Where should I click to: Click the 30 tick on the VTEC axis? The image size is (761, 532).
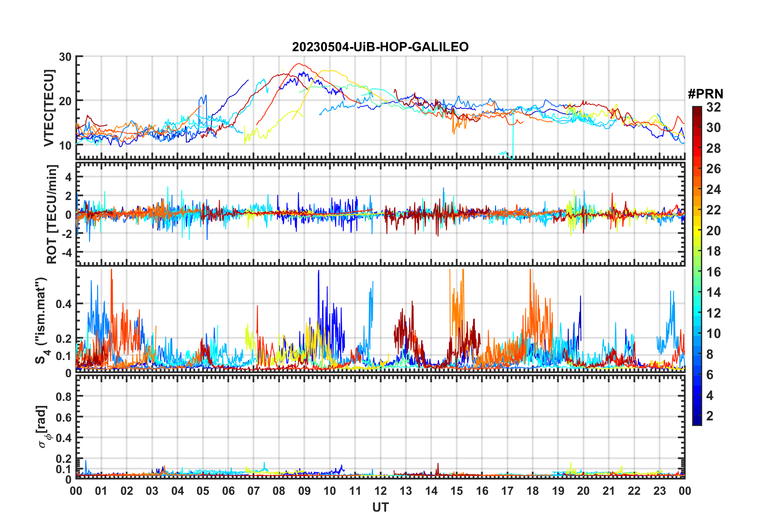(x=65, y=57)
